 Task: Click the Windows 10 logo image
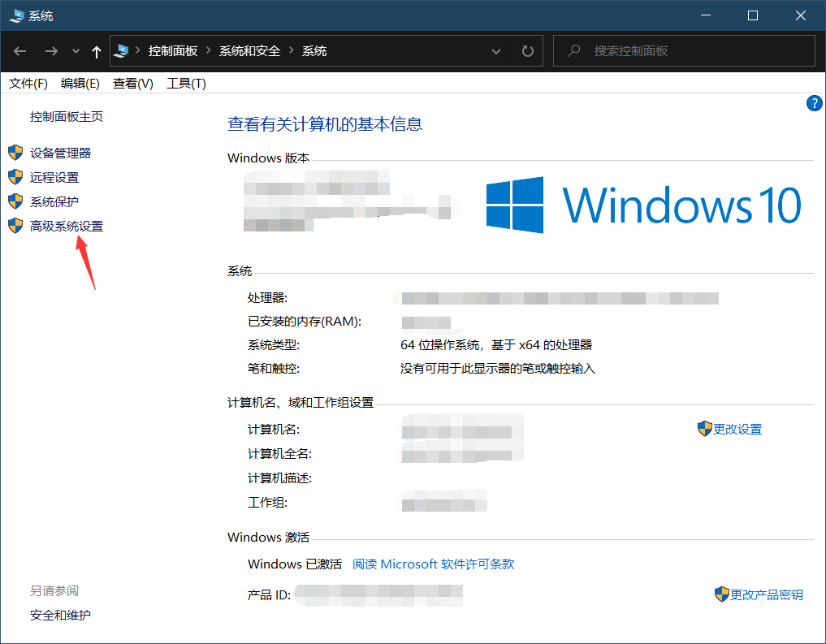643,205
